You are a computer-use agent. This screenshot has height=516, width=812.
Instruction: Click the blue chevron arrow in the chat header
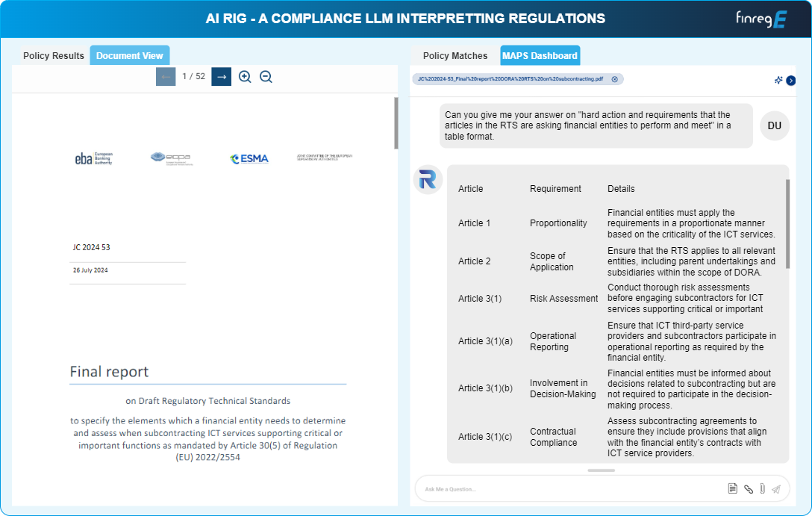point(791,81)
